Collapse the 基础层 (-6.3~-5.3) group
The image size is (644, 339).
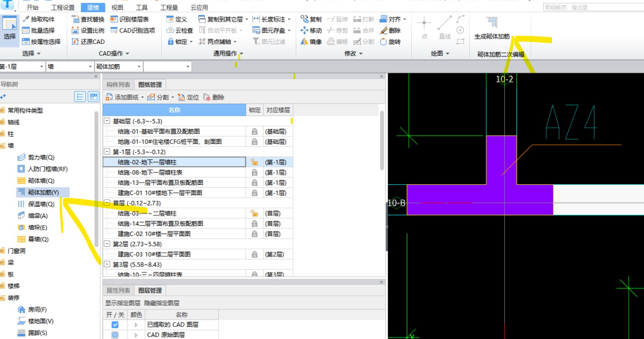(x=107, y=121)
